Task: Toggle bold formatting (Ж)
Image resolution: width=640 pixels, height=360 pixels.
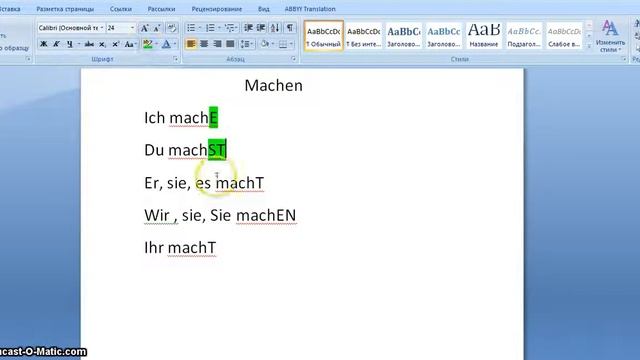Action: pyautogui.click(x=43, y=44)
